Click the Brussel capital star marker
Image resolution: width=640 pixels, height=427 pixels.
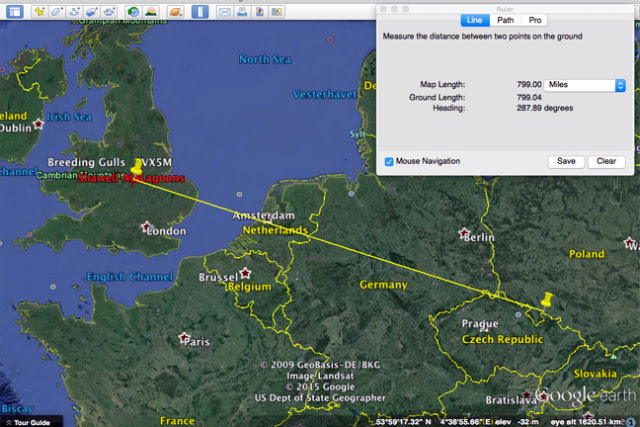tap(245, 272)
